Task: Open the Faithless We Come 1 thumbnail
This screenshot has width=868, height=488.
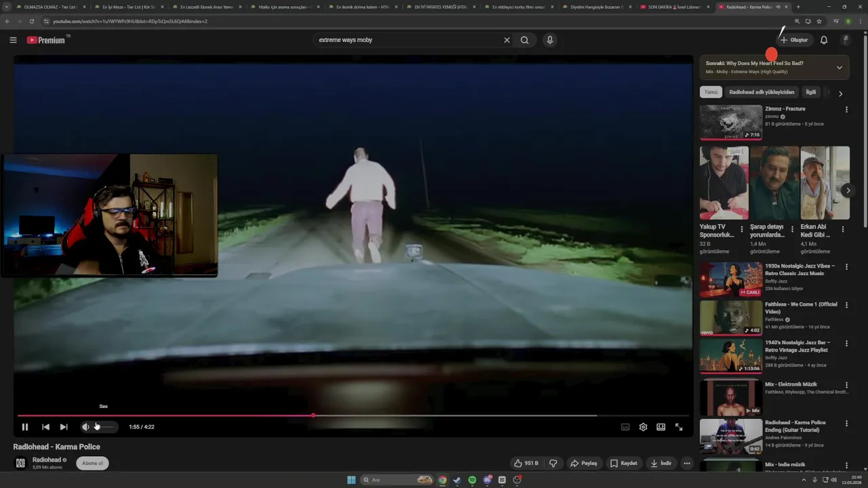Action: tap(731, 318)
